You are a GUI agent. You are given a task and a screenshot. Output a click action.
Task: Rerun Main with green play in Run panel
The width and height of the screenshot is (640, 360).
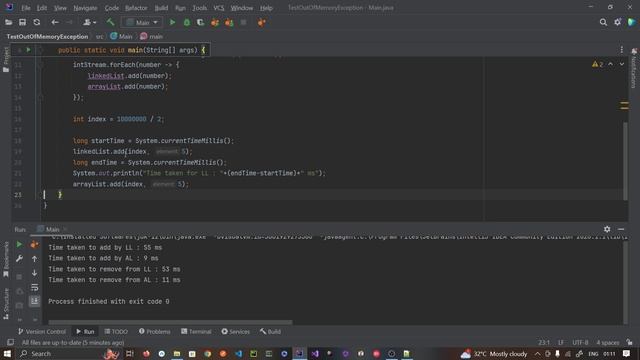pos(19,244)
